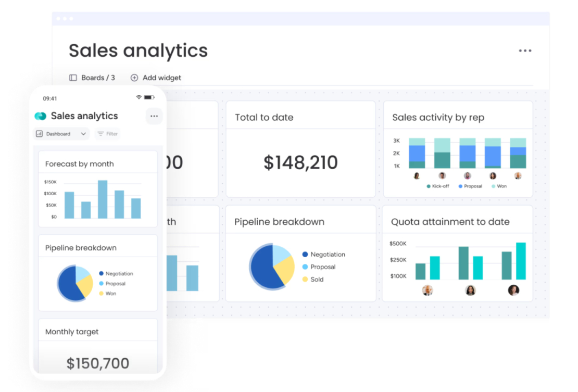578x392 pixels.
Task: Open the Add widget plus icon
Action: 135,77
